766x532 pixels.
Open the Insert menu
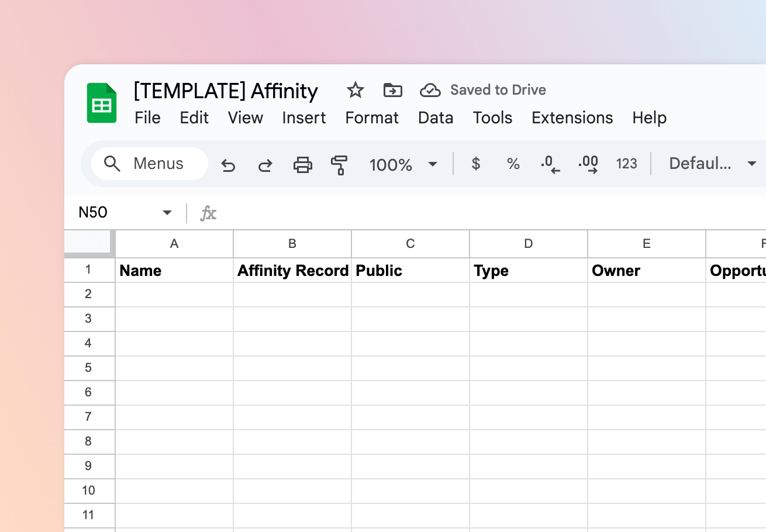(x=304, y=118)
